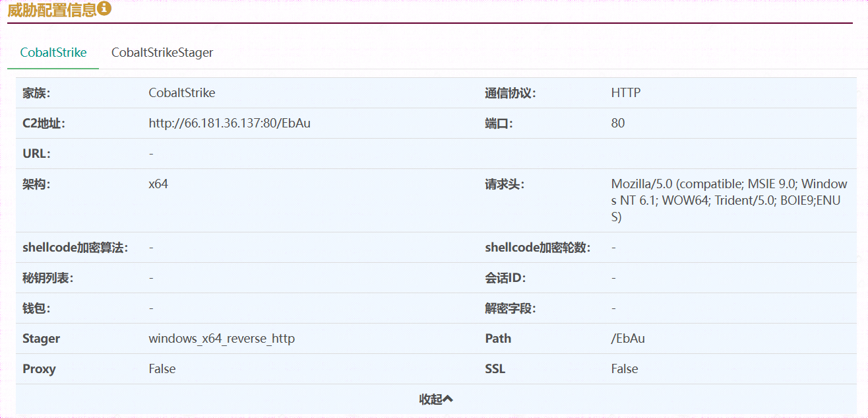Viewport: 868px width, 418px height.
Task: Select the 架构 value x64
Action: pos(158,184)
